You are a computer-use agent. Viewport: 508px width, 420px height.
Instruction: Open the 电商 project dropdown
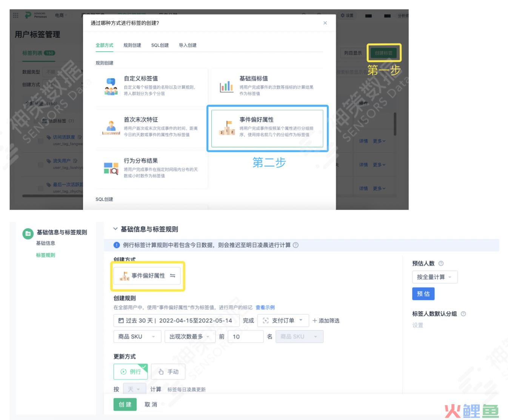pos(61,15)
